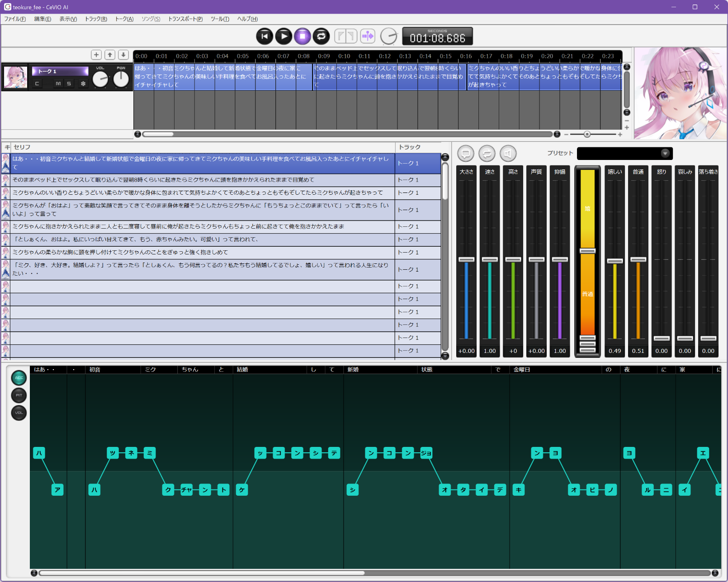This screenshot has width=728, height=582.
Task: Click the speech bubble icon above the sliders
Action: click(465, 154)
